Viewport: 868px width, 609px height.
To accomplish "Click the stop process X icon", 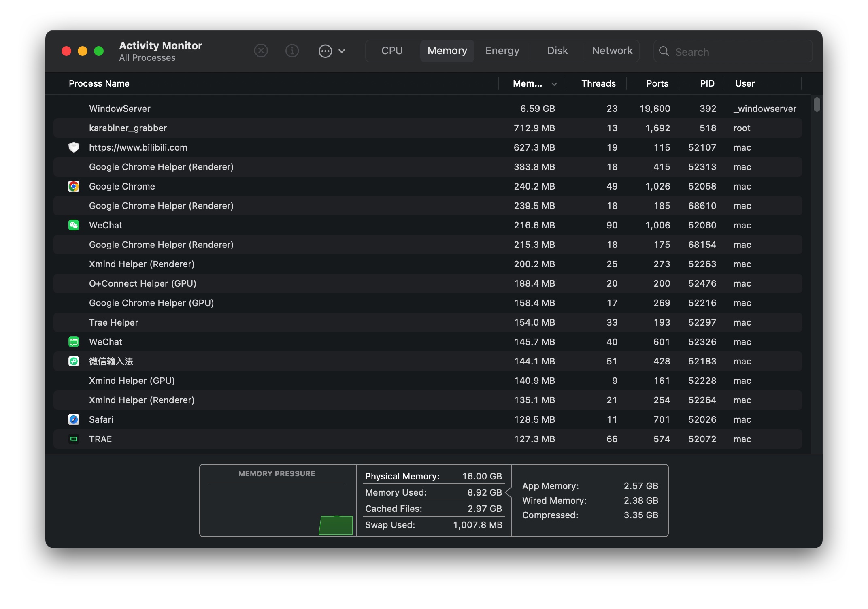I will point(261,51).
